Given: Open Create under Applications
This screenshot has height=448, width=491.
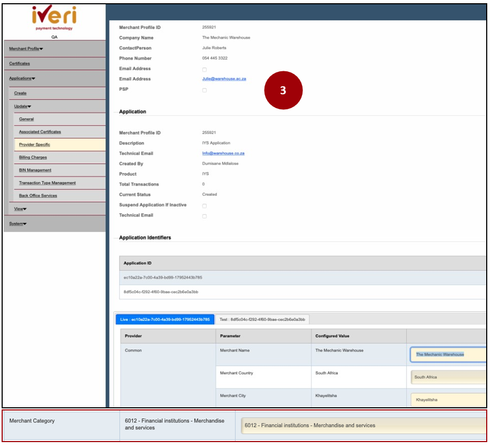Looking at the screenshot, I should (20, 93).
